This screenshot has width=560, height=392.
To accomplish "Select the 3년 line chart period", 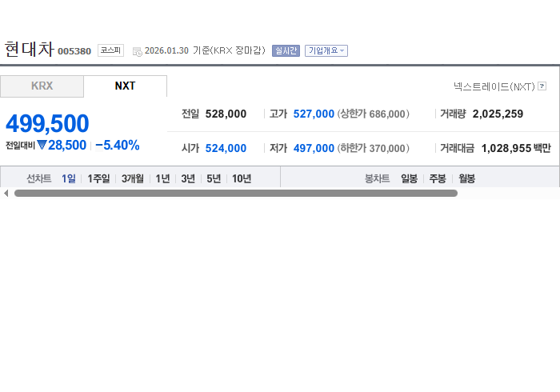I will (x=188, y=178).
